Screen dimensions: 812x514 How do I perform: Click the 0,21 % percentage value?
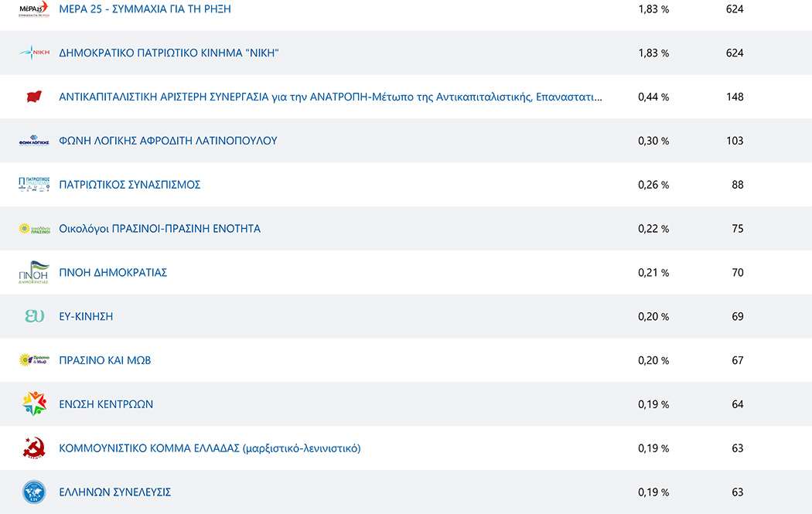[653, 273]
